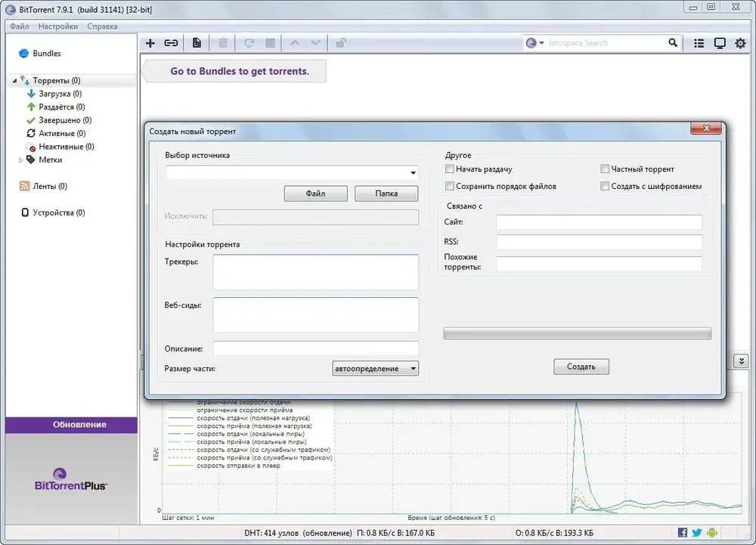
Task: Open the Выбор источника dropdown
Action: click(x=414, y=173)
